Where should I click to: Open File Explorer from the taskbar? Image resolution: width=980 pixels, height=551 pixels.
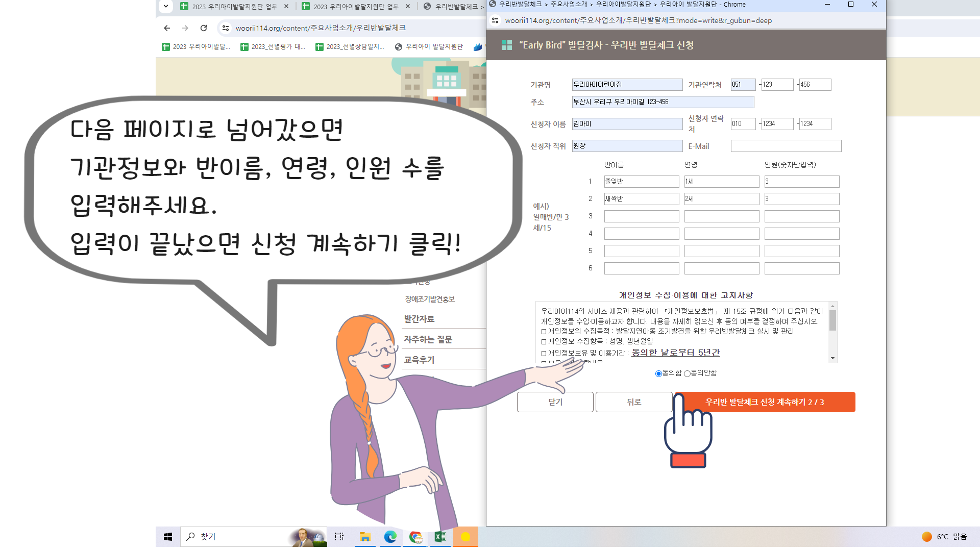(x=365, y=537)
